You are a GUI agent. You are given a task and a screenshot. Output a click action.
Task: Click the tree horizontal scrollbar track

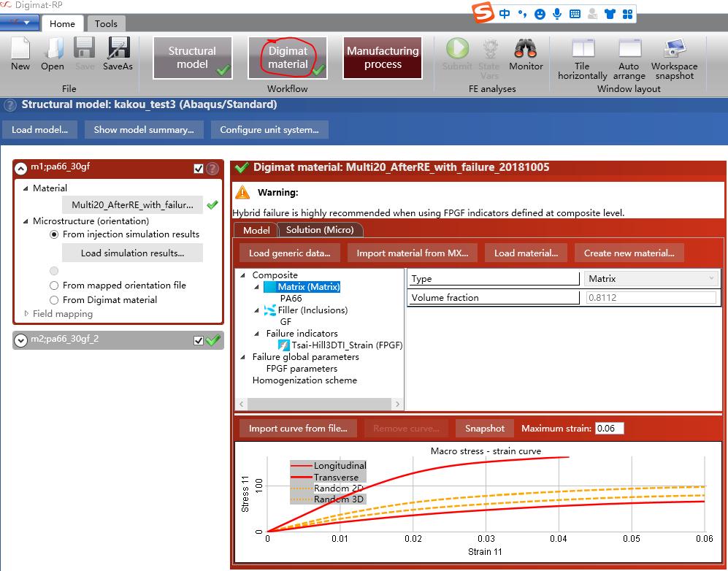coord(319,405)
